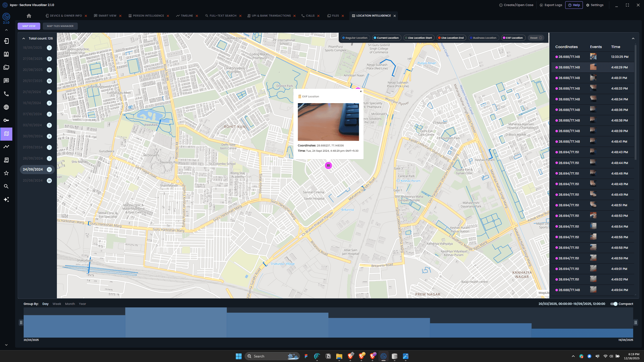Open the web globe sidebar icon
This screenshot has height=362, width=644.
pos(6,107)
